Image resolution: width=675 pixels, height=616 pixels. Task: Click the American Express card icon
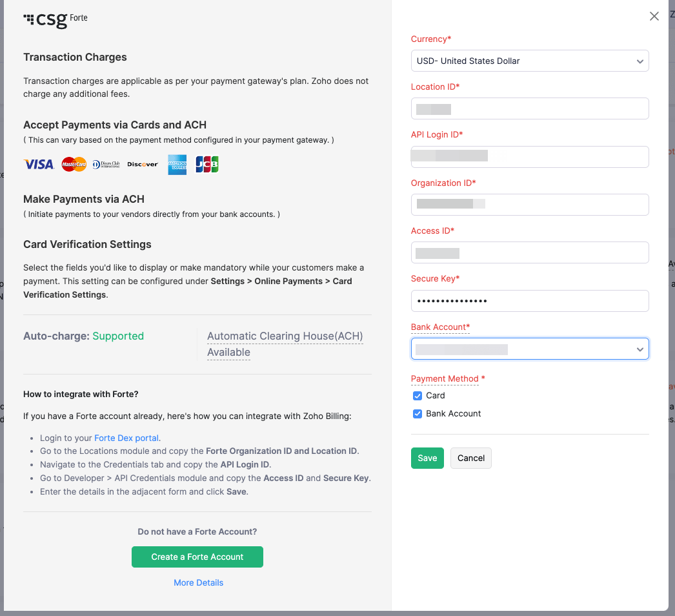pyautogui.click(x=177, y=165)
